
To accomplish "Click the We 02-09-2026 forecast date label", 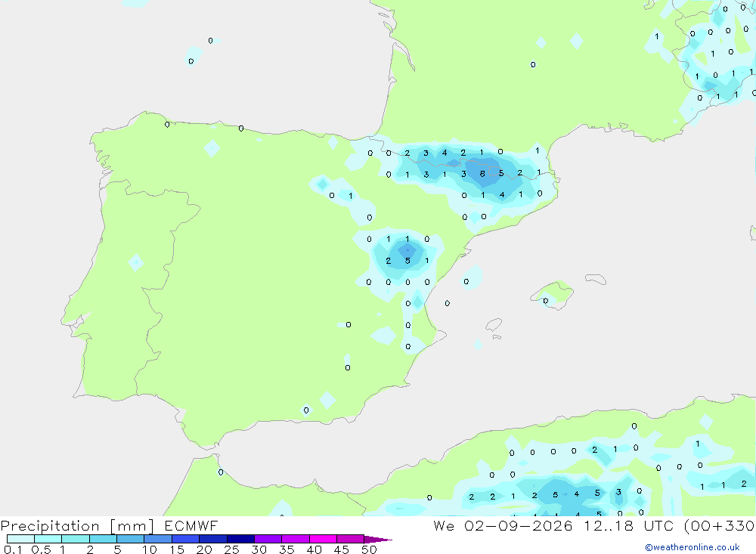I will [503, 525].
